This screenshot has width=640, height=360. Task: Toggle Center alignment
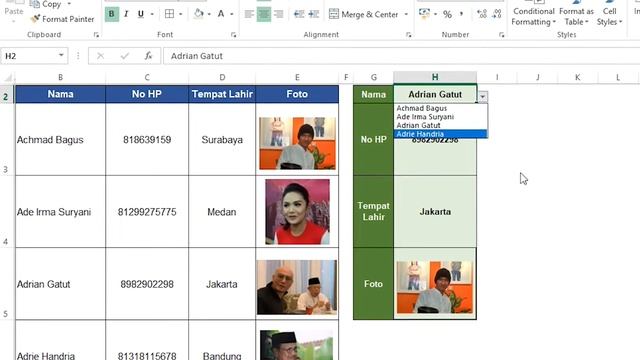264,14
